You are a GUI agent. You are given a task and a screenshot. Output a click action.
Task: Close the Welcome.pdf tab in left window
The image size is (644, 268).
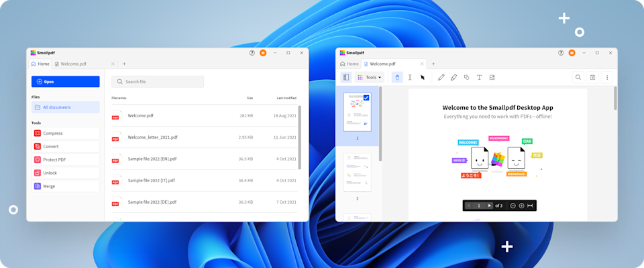113,64
